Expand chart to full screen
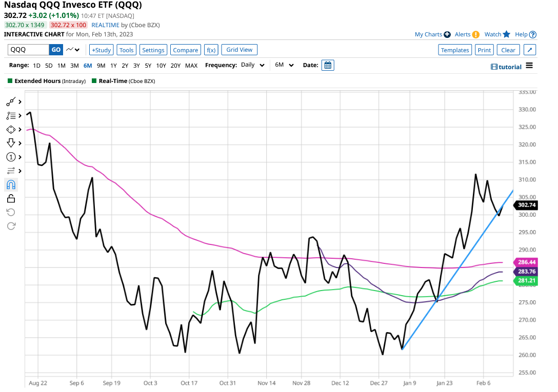 [529, 50]
